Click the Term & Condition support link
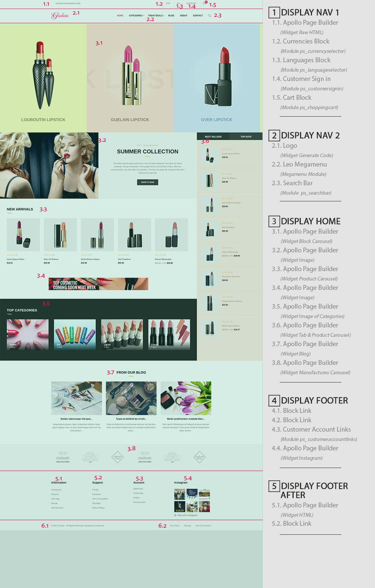375x588 pixels. (x=100, y=499)
